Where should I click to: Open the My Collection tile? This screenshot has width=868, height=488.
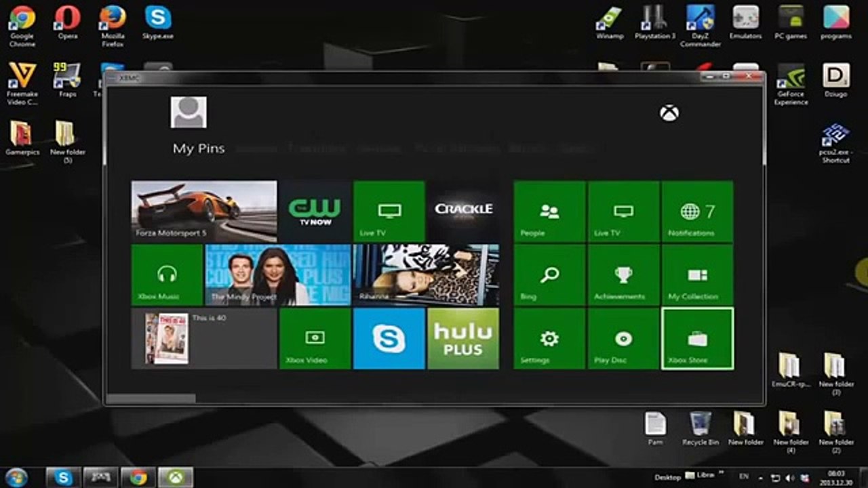point(697,275)
